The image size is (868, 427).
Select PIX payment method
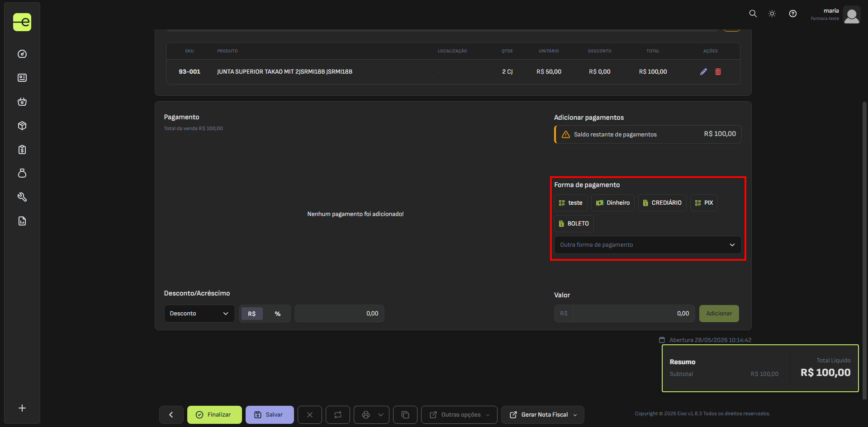[x=704, y=203]
